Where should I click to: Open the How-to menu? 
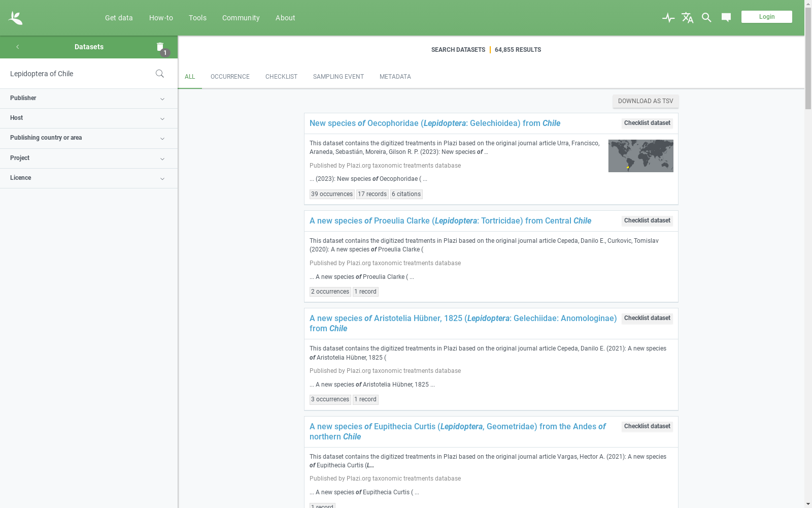[x=161, y=18]
